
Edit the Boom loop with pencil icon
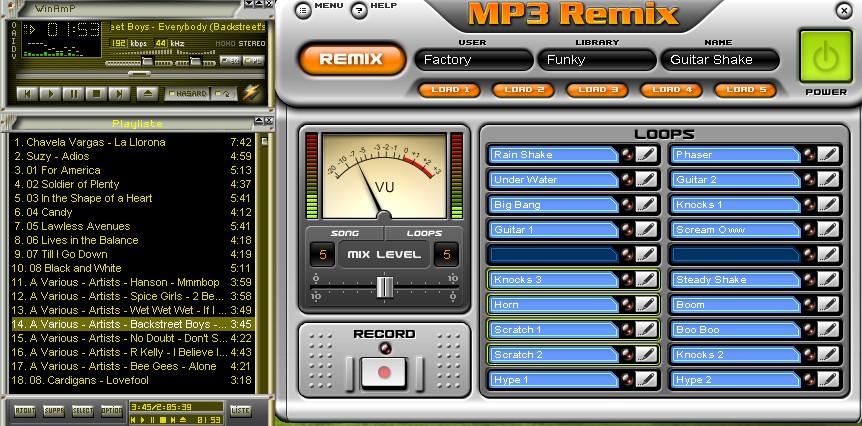[x=828, y=305]
